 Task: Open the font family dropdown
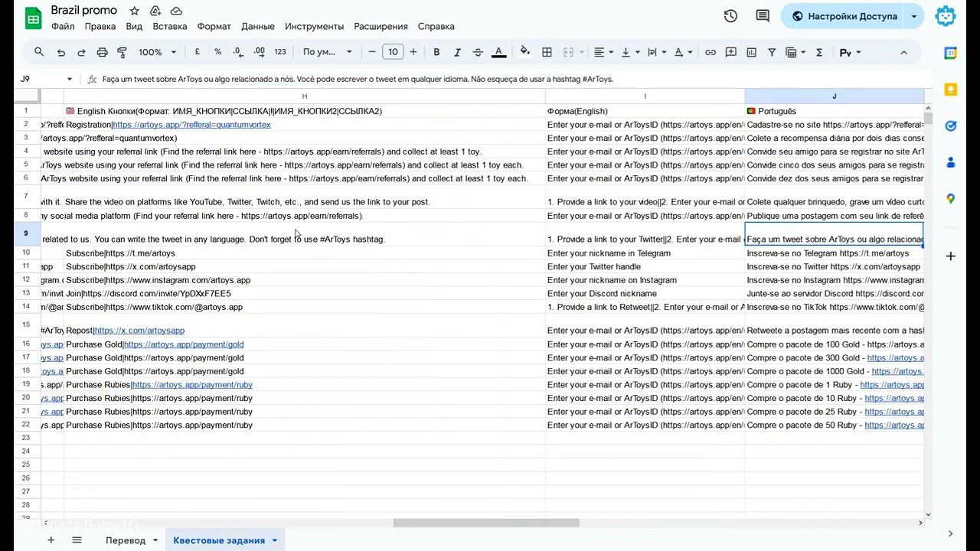click(x=327, y=52)
